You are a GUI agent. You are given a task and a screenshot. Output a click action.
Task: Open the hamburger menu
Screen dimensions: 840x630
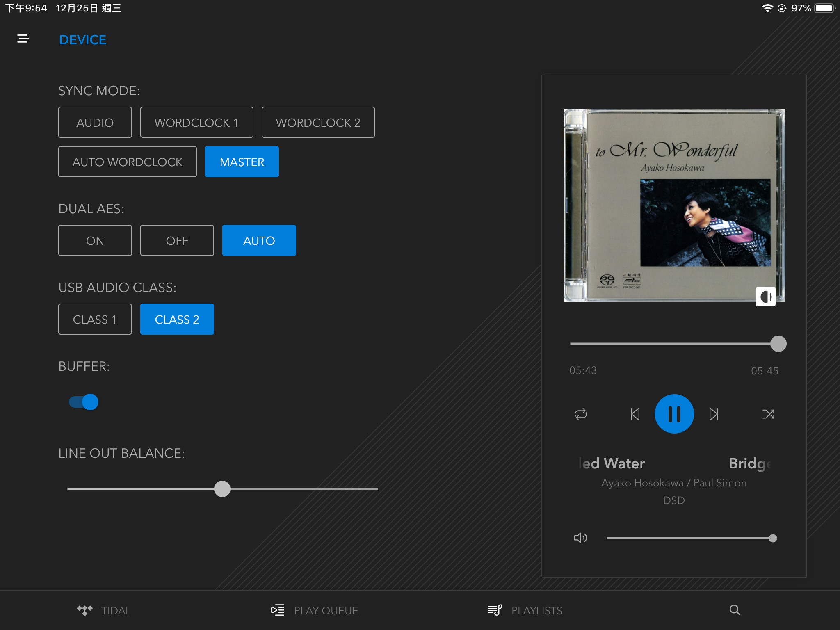[x=23, y=39]
